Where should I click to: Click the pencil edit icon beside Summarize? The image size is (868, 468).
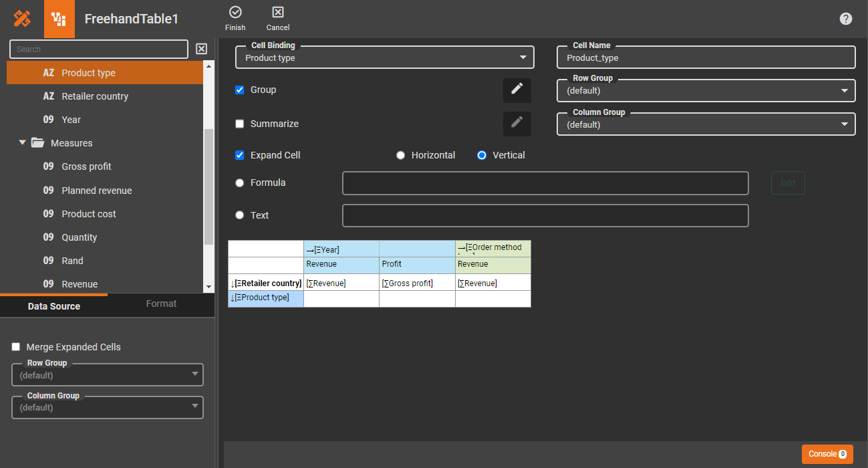(x=517, y=124)
